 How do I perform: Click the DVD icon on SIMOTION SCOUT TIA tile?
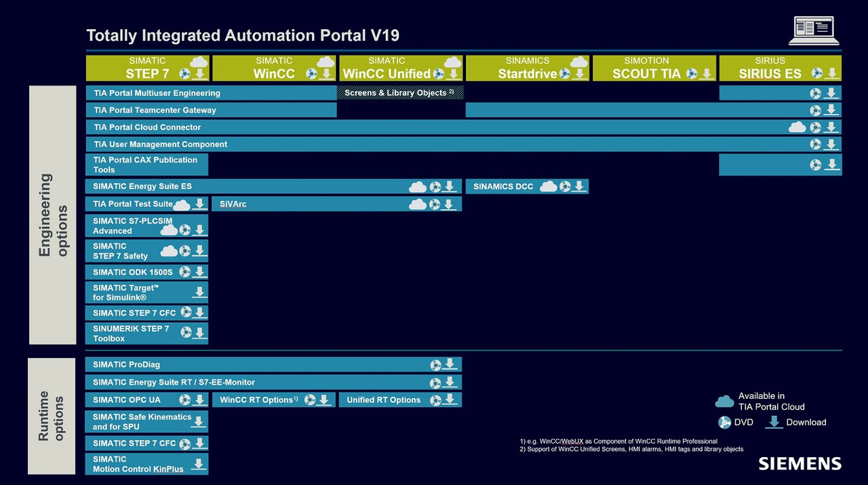(692, 74)
